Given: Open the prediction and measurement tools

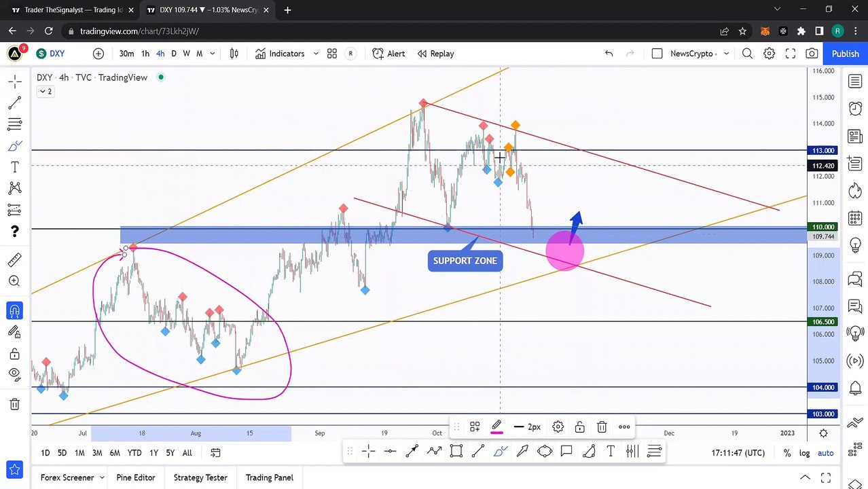Looking at the screenshot, I should tap(14, 210).
